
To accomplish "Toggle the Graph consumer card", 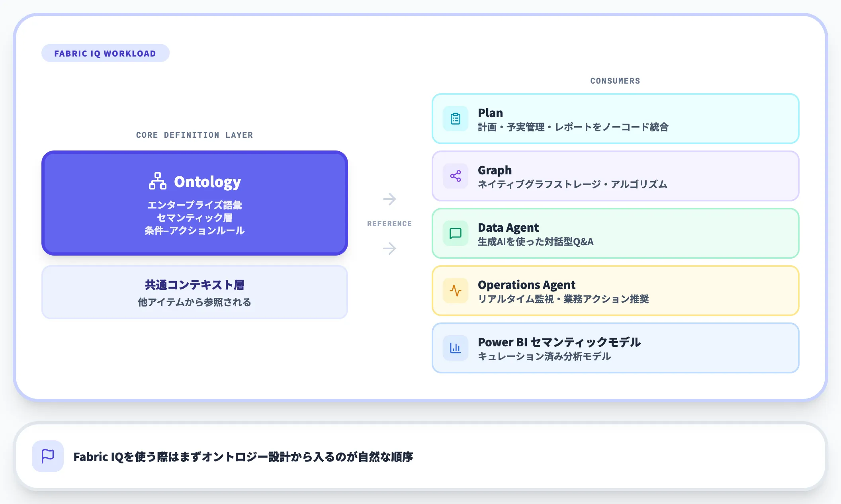I will pyautogui.click(x=616, y=176).
